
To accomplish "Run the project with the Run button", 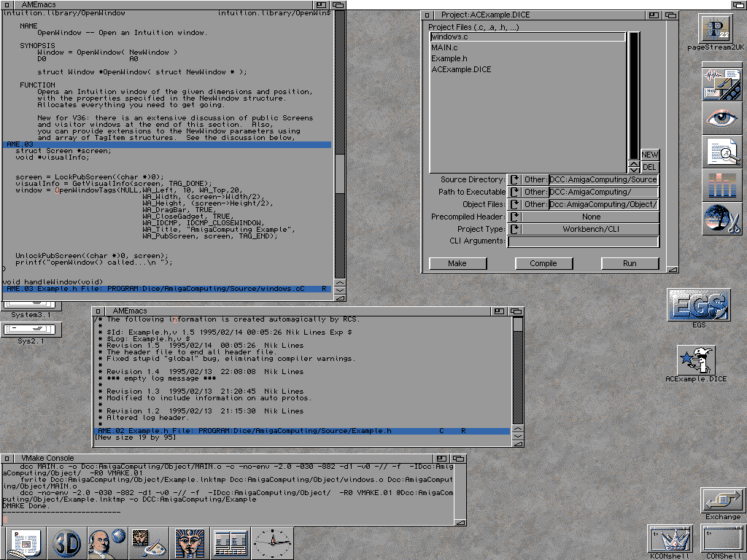I will coord(630,263).
